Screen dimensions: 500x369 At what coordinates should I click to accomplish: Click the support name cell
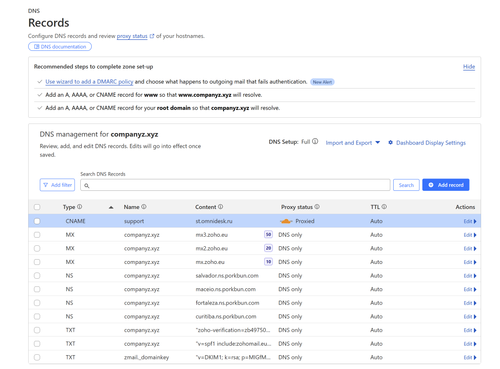[134, 221]
